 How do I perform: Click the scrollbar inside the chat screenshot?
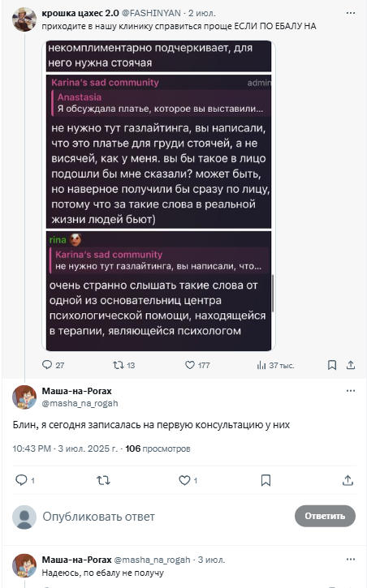click(x=273, y=294)
